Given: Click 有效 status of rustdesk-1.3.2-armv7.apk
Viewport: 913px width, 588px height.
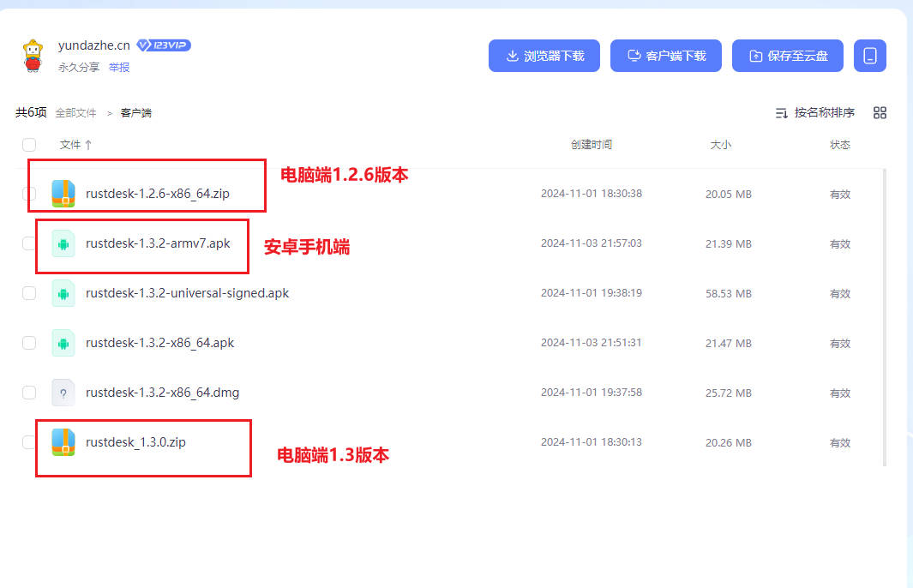Looking at the screenshot, I should 839,244.
